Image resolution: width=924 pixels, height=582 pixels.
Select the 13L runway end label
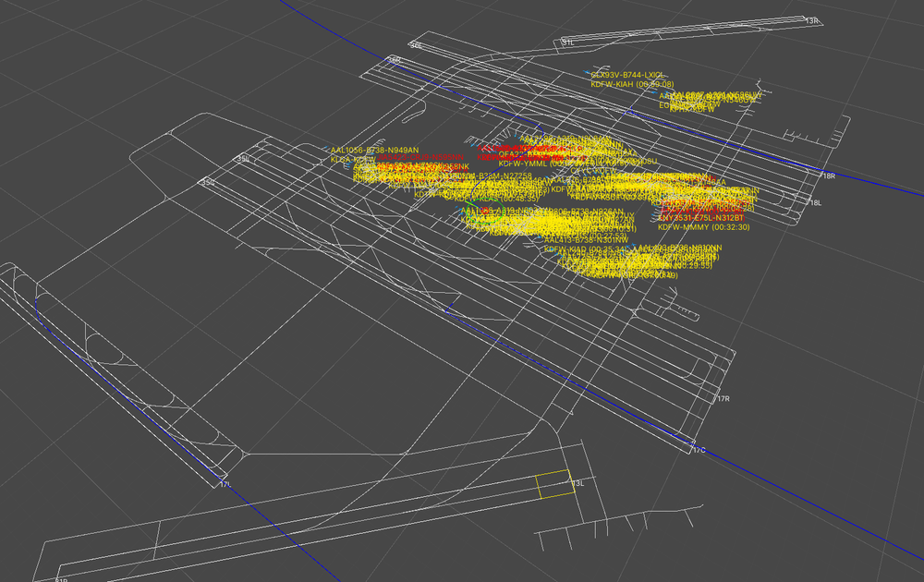tap(578, 483)
